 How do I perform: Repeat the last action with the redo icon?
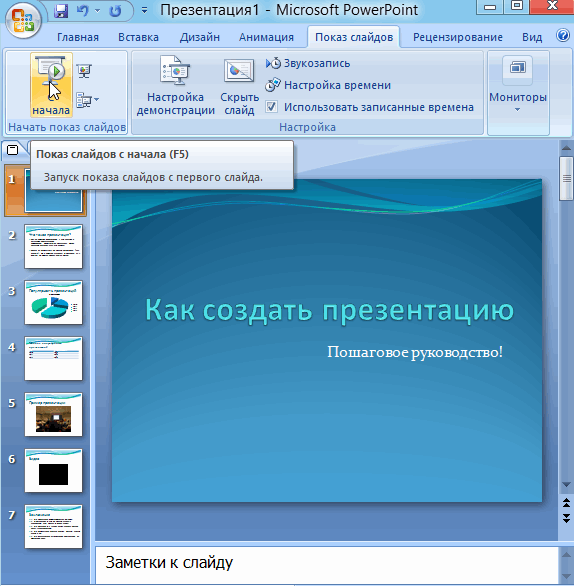point(115,11)
